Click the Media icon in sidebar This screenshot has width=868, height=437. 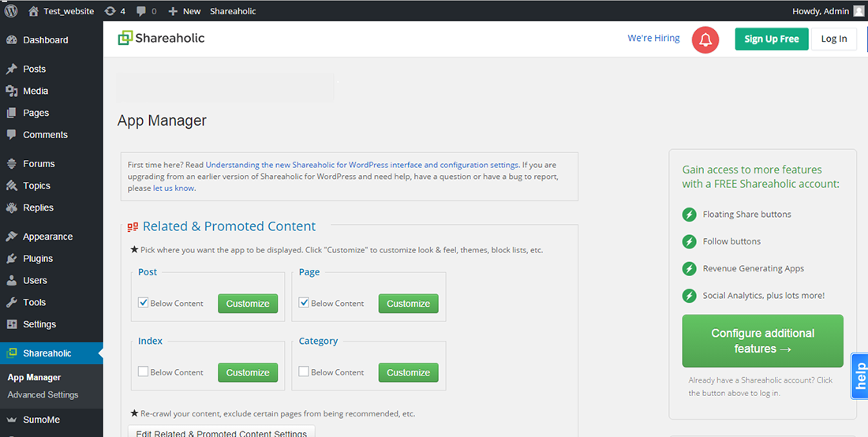pos(11,92)
